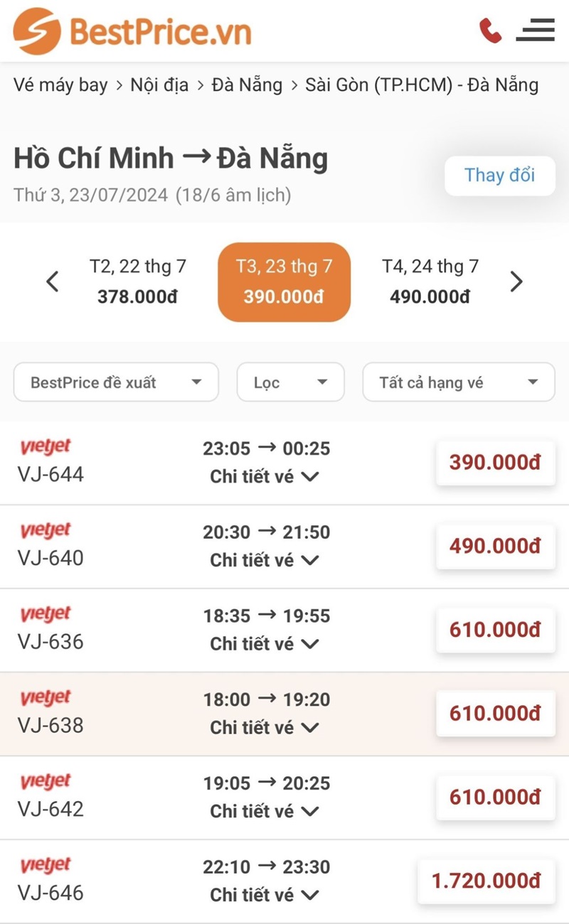Click the Vietjet logo for VJ-636
Screen dimensions: 569x924
tap(46, 614)
